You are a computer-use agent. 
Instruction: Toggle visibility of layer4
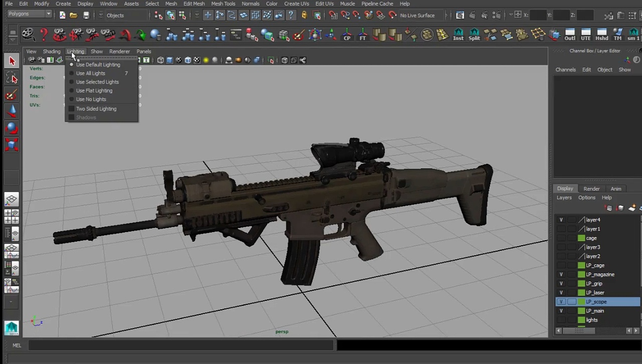click(x=561, y=220)
